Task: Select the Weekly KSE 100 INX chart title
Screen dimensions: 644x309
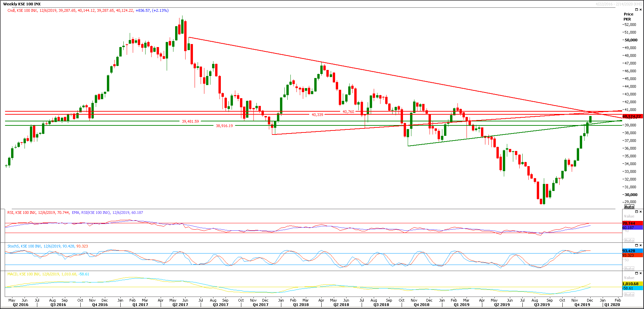Action: 22,4
